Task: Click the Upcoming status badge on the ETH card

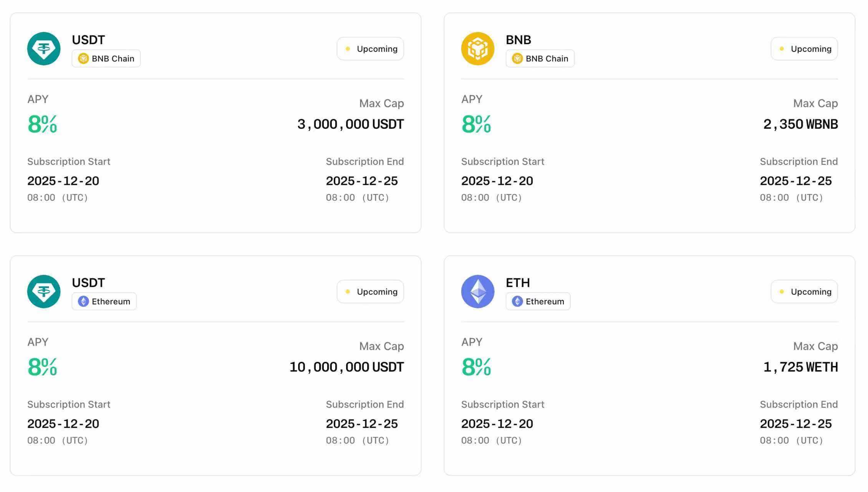Action: click(804, 292)
